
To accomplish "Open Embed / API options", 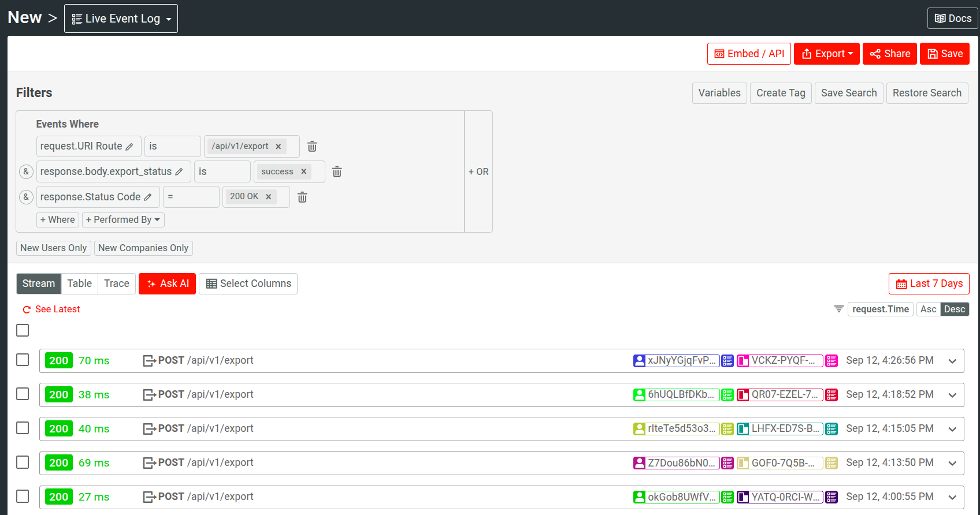I will point(749,54).
